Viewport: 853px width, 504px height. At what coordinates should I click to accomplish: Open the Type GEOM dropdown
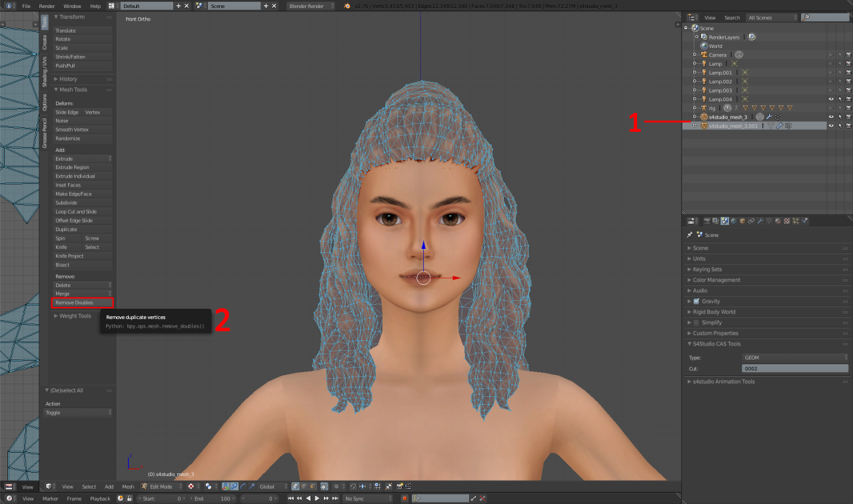click(x=795, y=358)
